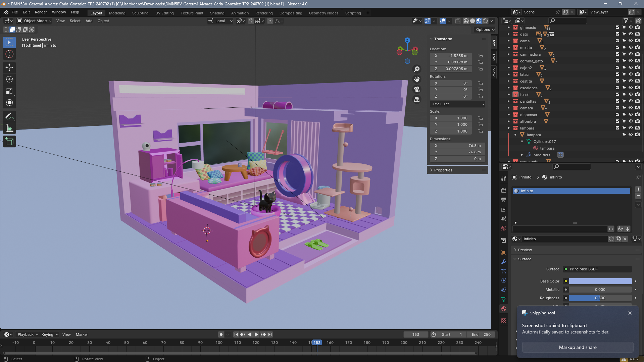Pin the material properties context
Viewport: 644px width, 362px height.
(x=638, y=177)
